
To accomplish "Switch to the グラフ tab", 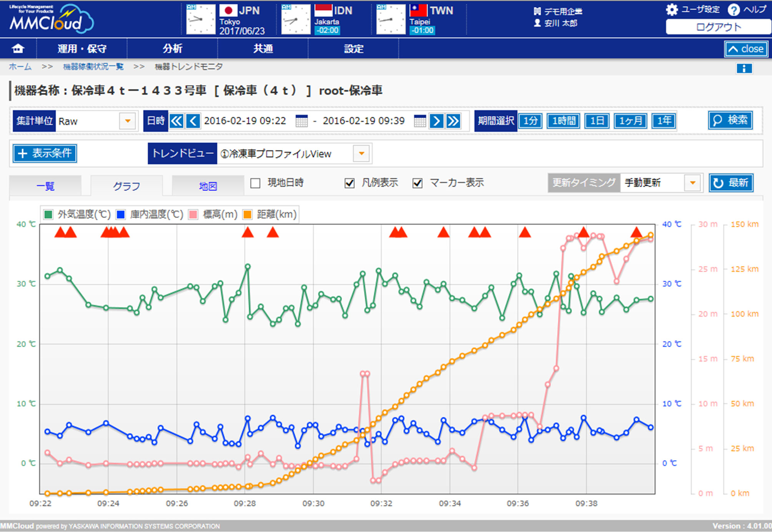I will pos(126,186).
